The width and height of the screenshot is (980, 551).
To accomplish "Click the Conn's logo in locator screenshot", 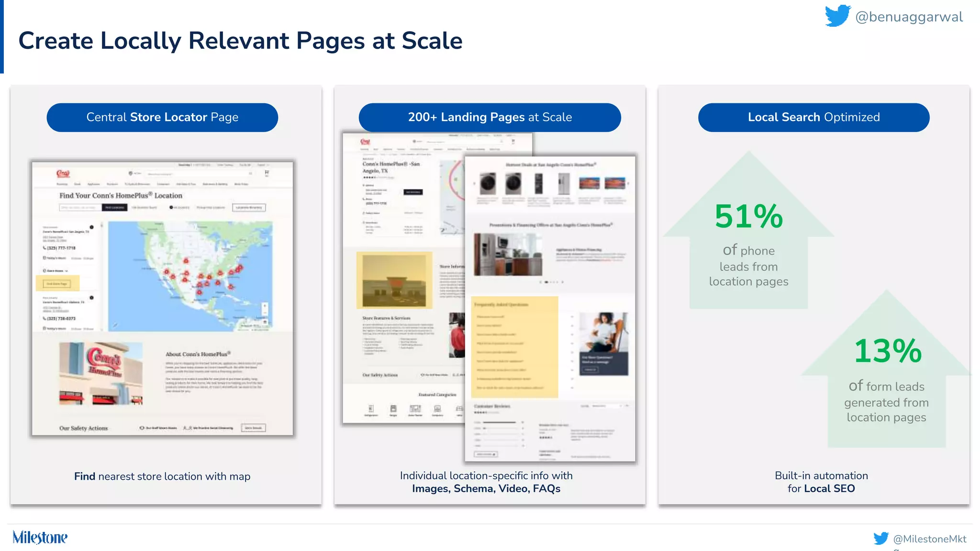I will pyautogui.click(x=63, y=173).
